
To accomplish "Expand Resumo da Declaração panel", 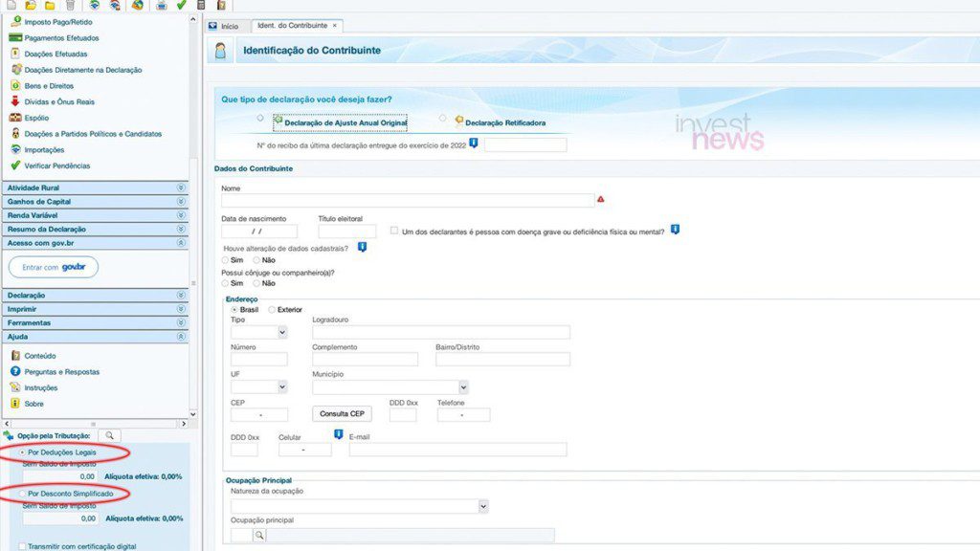I will 181,230.
